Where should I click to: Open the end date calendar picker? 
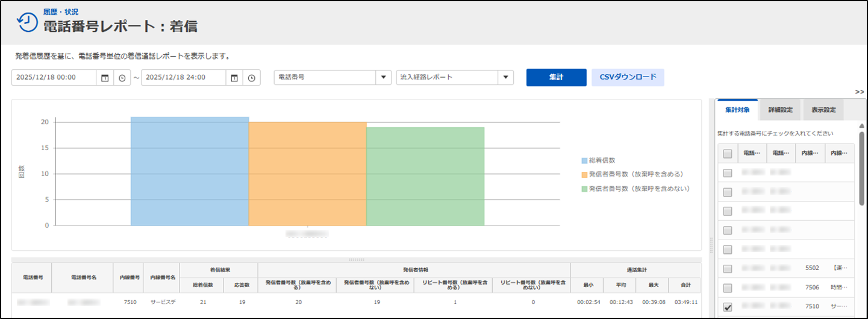[234, 78]
